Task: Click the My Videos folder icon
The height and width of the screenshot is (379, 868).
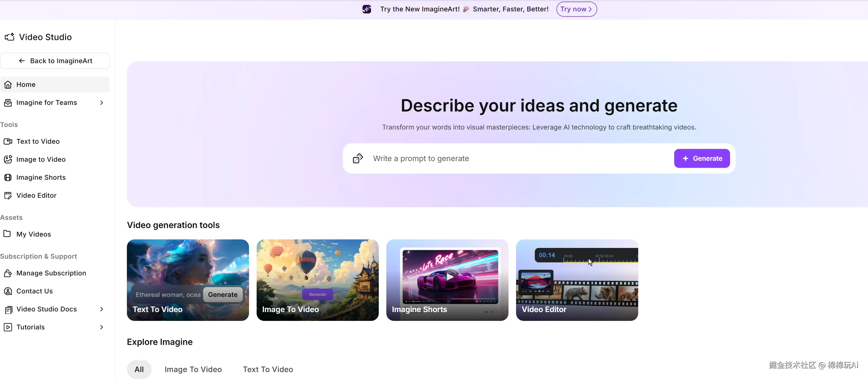Action: 7,234
